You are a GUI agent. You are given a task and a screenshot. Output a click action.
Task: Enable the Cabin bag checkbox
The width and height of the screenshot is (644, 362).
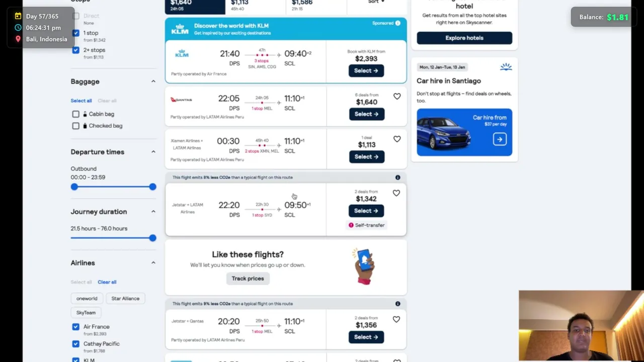coord(75,114)
